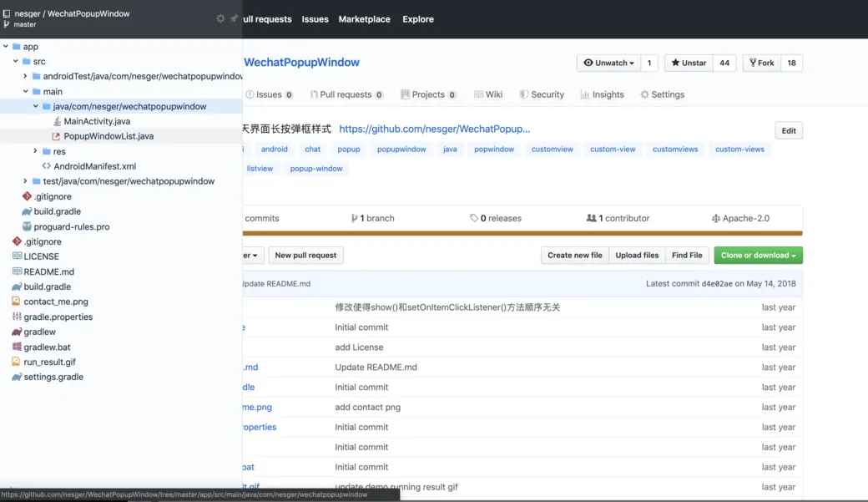This screenshot has width=868, height=502.
Task: Collapse java/com/nesger/wechatpopupwindow folder chevron
Action: (x=36, y=106)
